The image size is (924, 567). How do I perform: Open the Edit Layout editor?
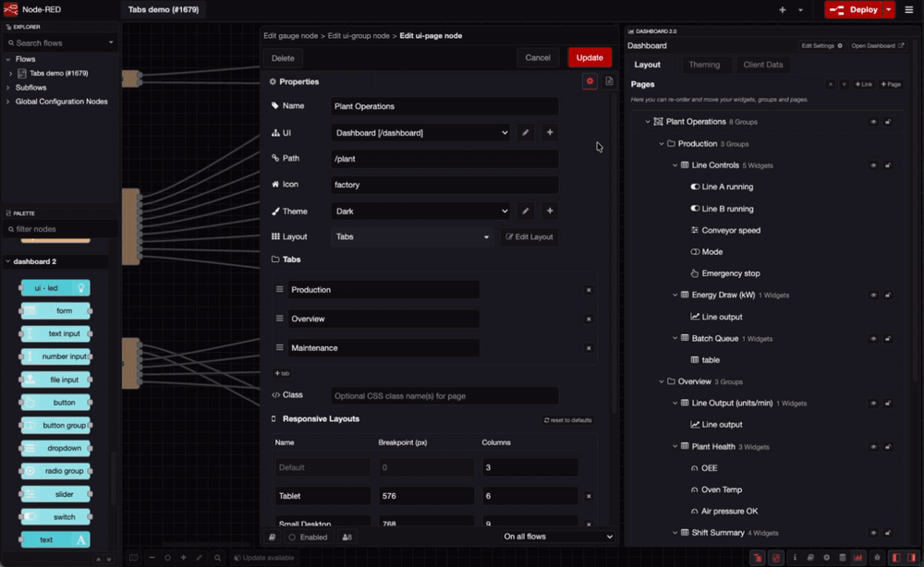(x=529, y=236)
